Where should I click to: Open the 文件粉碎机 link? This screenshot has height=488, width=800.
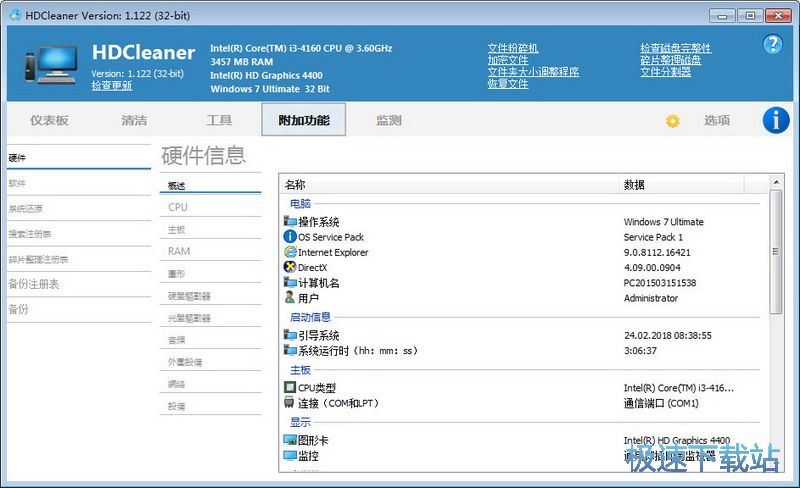(513, 48)
